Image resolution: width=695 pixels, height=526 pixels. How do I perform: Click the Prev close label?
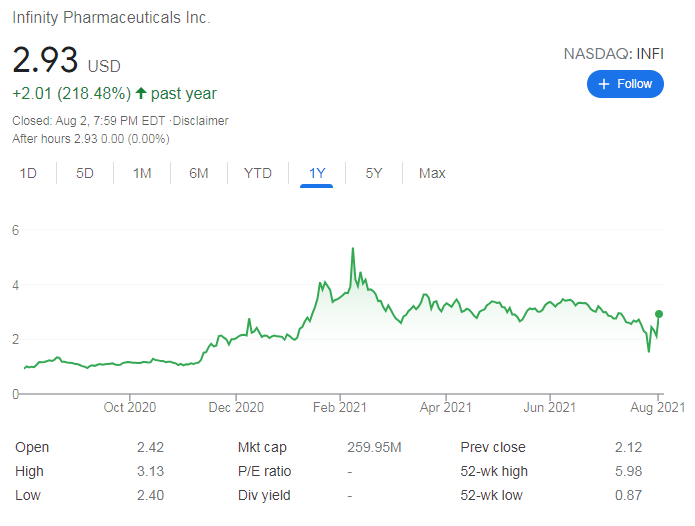tap(493, 447)
